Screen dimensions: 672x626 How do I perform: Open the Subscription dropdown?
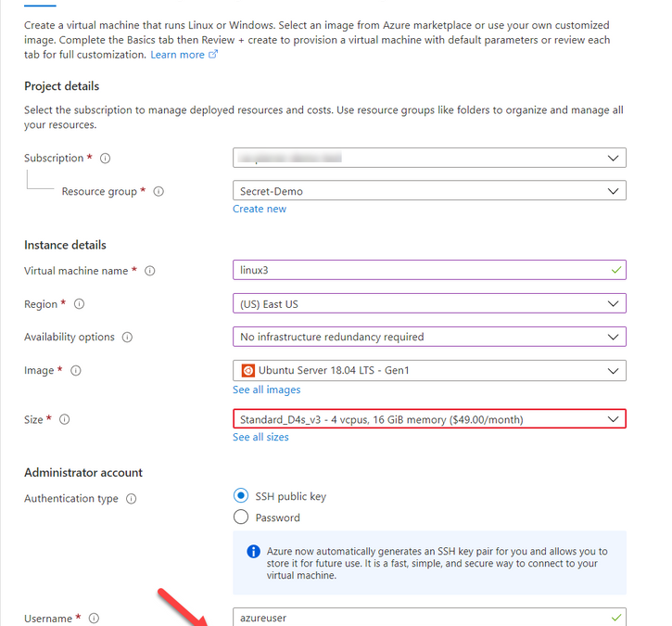pyautogui.click(x=429, y=159)
